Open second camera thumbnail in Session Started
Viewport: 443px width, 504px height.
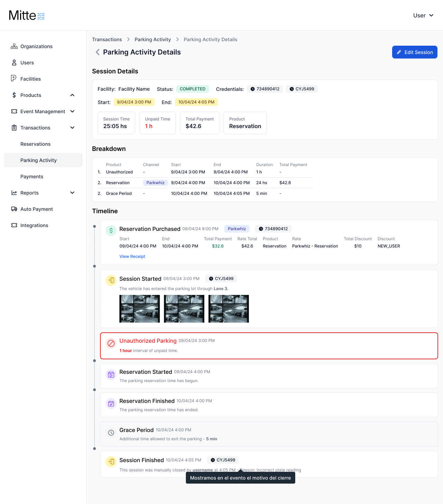184,309
